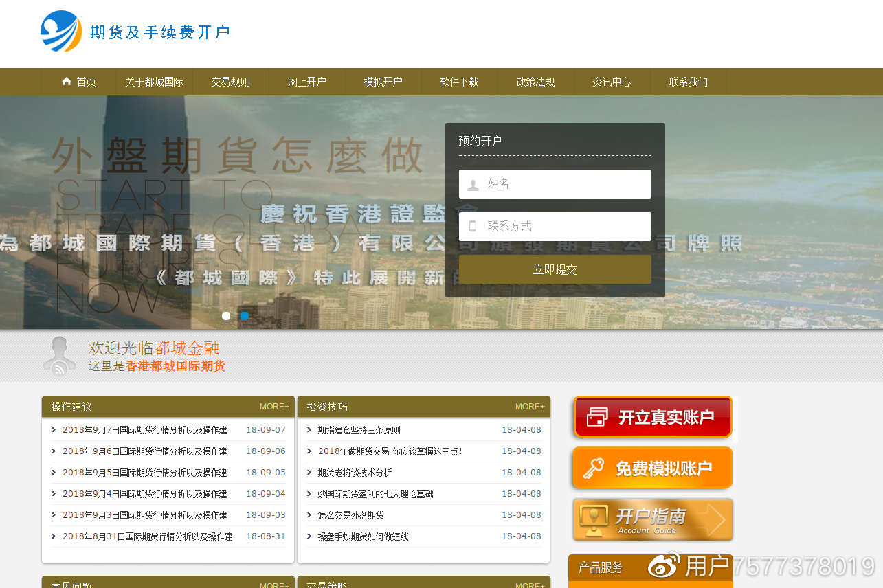The width and height of the screenshot is (883, 588).
Task: Click the user avatar icon beside welcome text
Action: (60, 357)
